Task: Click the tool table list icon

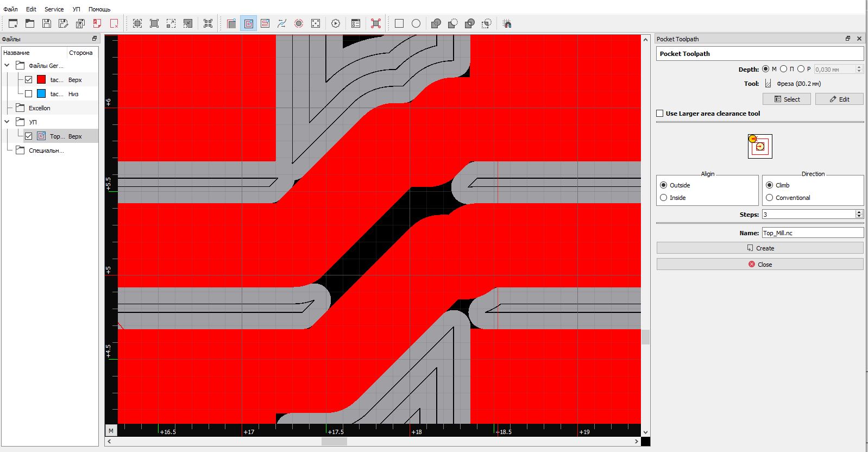Action: click(356, 23)
